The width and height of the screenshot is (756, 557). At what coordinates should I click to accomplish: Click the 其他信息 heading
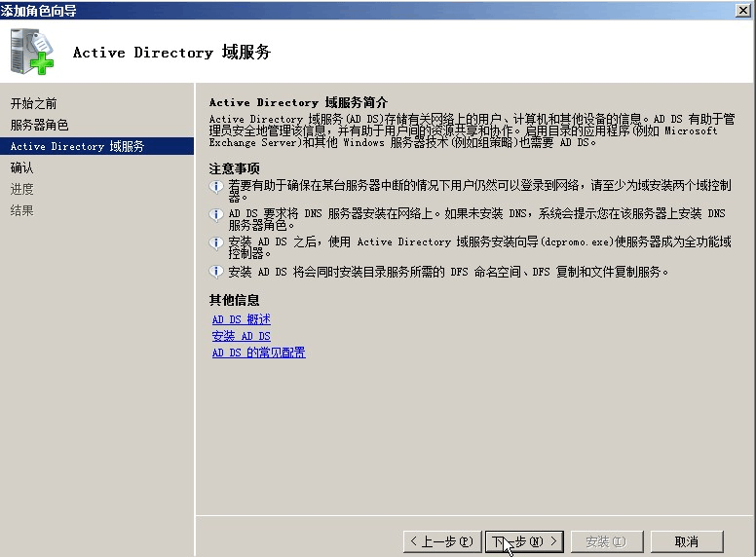click(x=235, y=300)
